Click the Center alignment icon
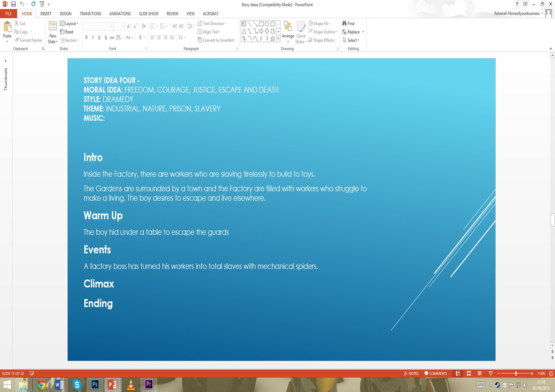The width and height of the screenshot is (555, 392). [x=159, y=37]
